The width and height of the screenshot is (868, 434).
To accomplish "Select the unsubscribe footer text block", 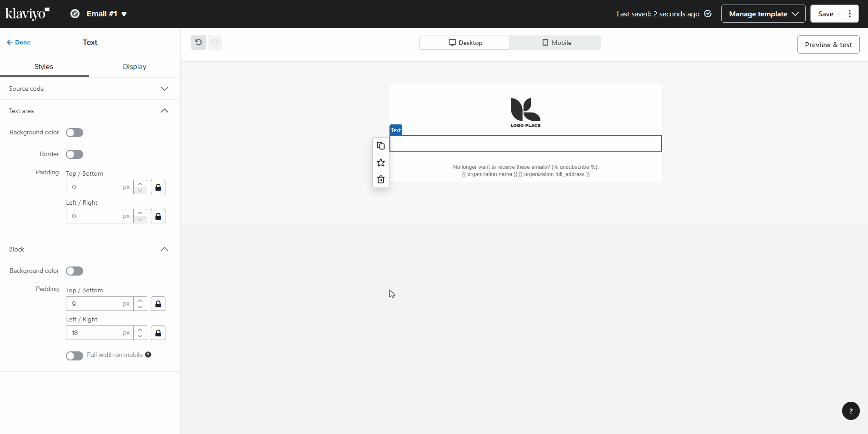I will 526,171.
